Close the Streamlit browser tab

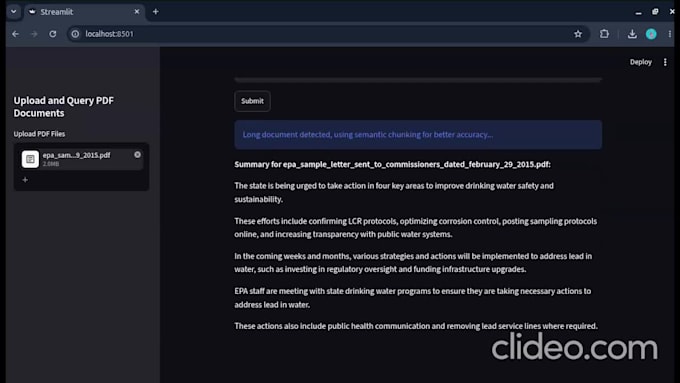[x=137, y=12]
